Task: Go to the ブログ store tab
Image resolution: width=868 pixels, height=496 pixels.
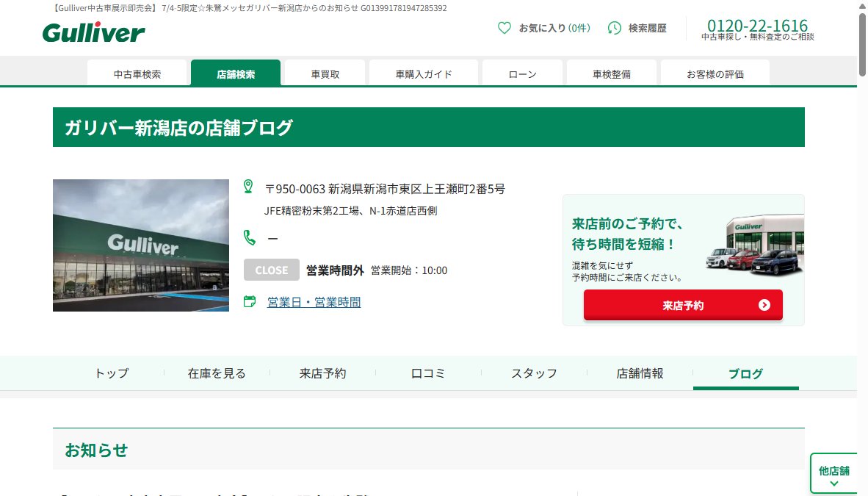Action: click(745, 373)
